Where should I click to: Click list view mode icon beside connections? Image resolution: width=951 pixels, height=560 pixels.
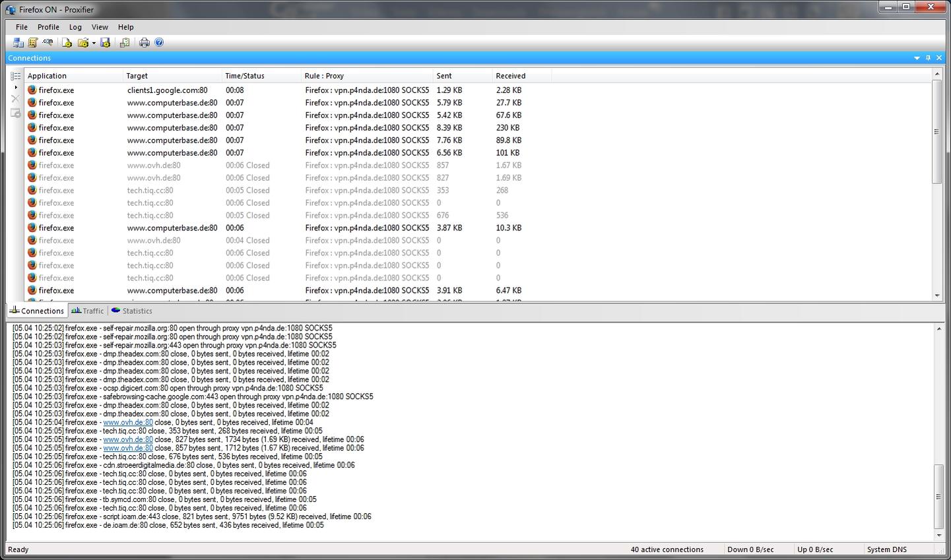point(16,76)
